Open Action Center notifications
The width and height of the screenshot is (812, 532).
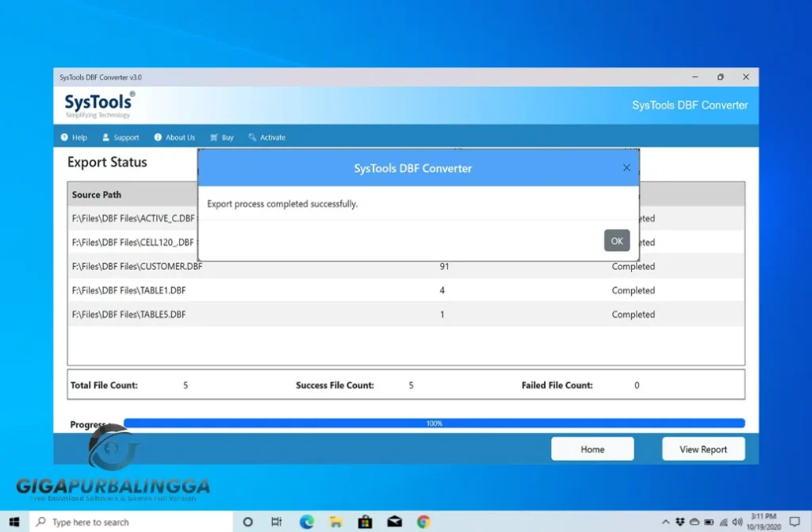(x=795, y=522)
